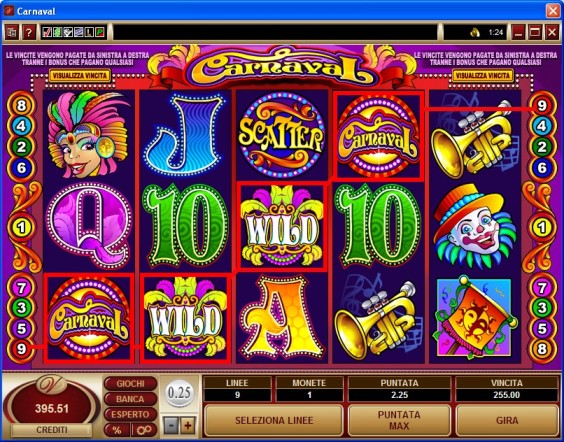Click the Puntata Max button

click(399, 420)
